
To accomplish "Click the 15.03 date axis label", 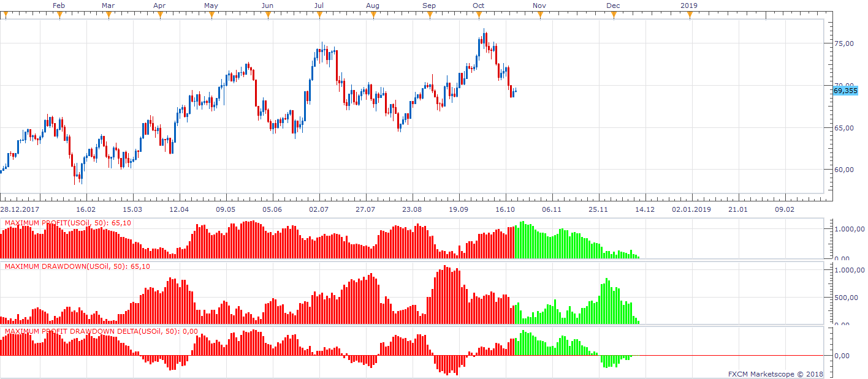I will pos(132,209).
